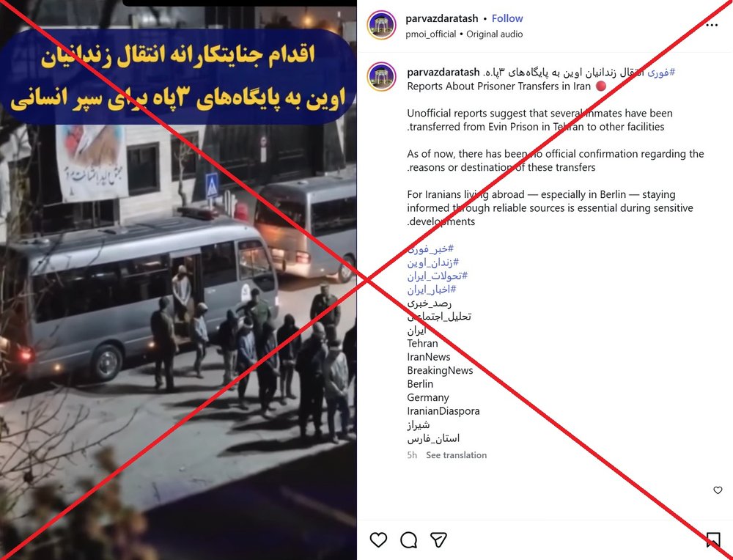Open hashtag #خبر_فوری
Viewport: 733px width, 560px height.
430,248
